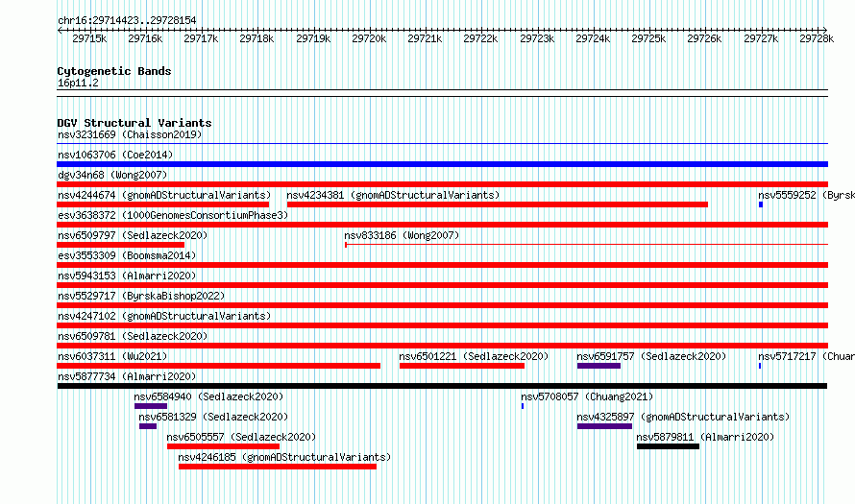Select the purple bar under nsv6581329
This screenshot has height=504, width=855.
148,426
